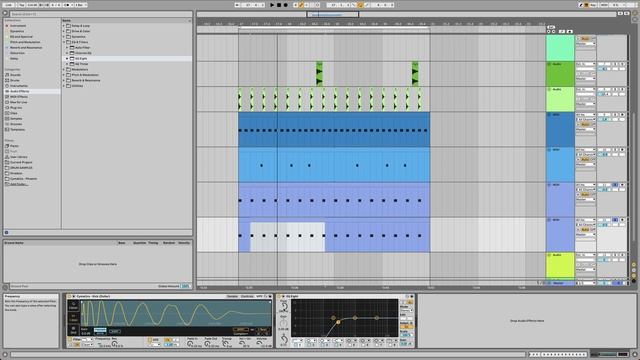This screenshot has width=640, height=360.
Task: Expand the Channel EQ device presets
Action: click(67, 53)
